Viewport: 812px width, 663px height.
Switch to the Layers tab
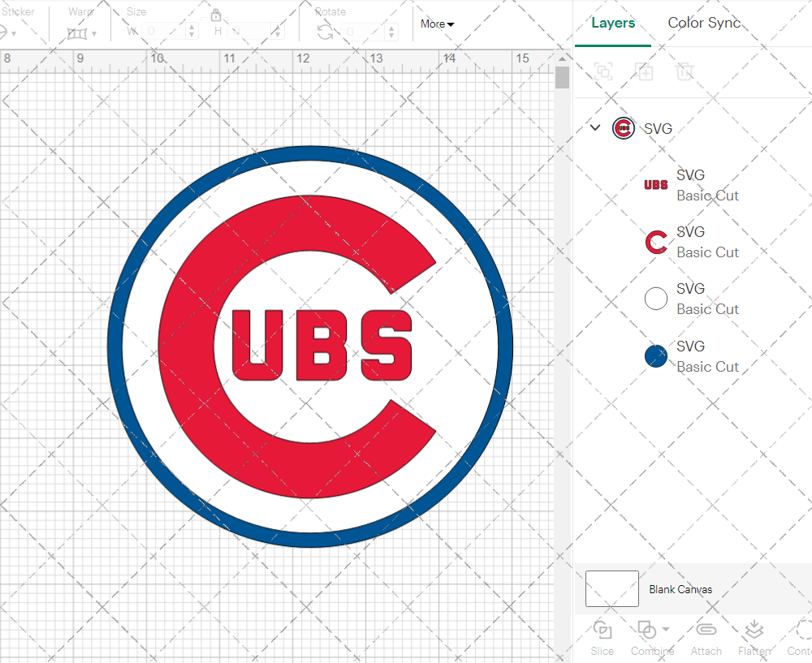(613, 23)
